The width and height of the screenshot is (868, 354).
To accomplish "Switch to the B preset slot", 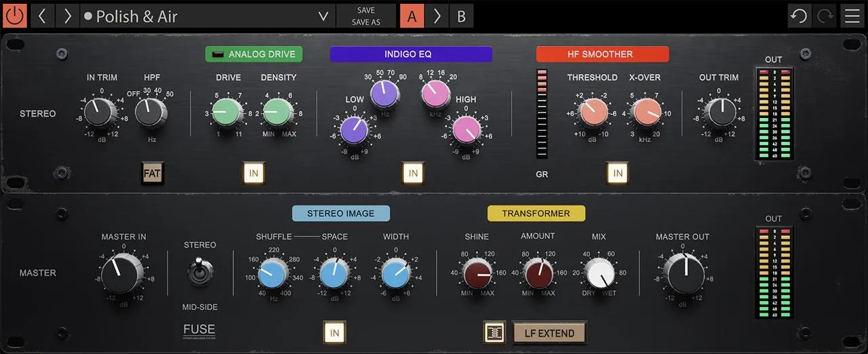I will tap(461, 16).
